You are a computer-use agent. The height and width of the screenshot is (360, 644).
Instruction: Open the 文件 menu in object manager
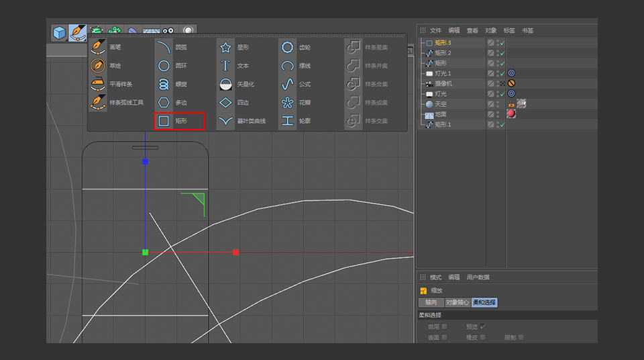coord(436,30)
